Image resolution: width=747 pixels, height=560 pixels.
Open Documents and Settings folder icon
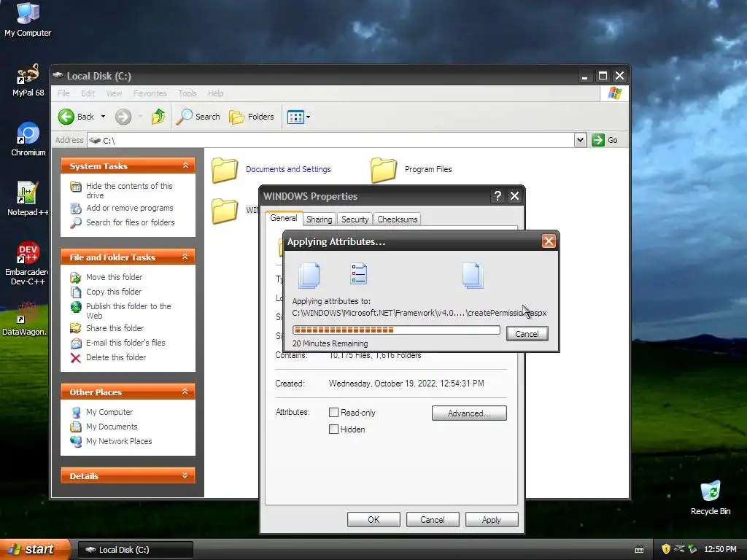225,170
